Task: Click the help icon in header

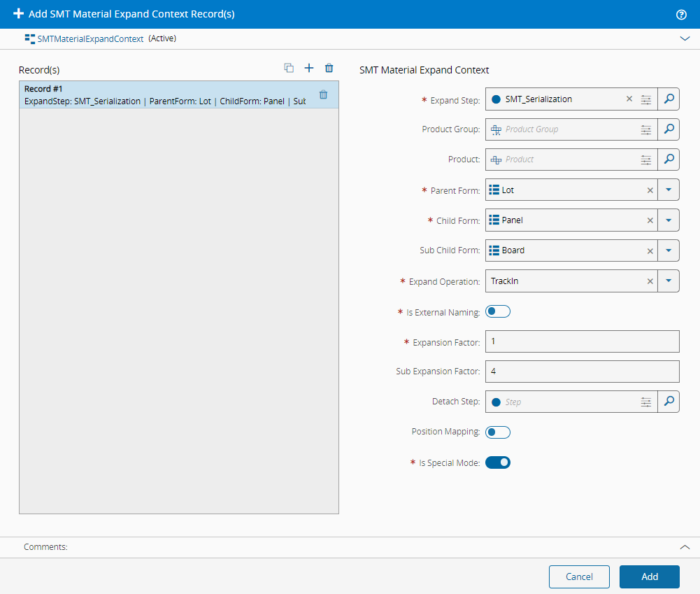Action: click(681, 14)
